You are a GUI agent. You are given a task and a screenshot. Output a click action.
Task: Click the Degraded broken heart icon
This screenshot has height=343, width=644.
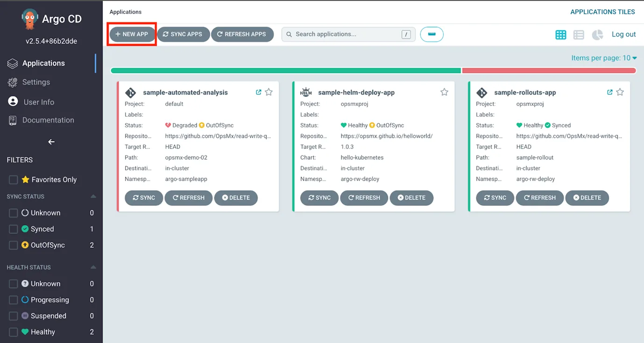point(168,126)
